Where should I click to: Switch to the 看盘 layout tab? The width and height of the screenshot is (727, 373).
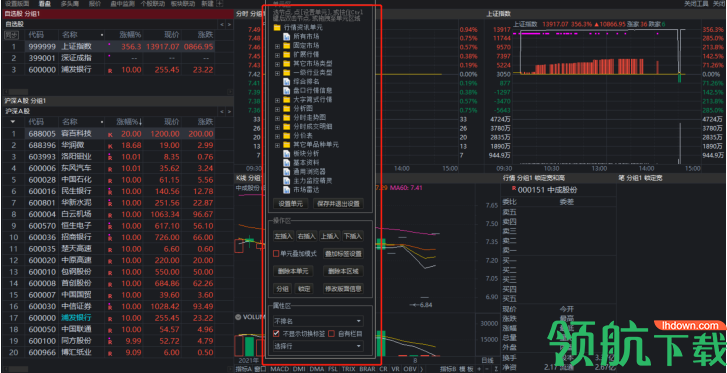tap(45, 3)
